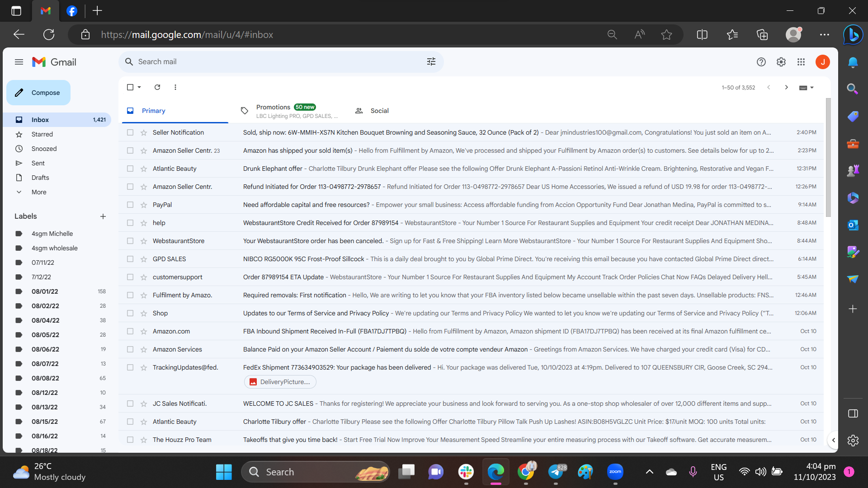This screenshot has height=488, width=868.
Task: Open Sent folder
Action: point(38,163)
